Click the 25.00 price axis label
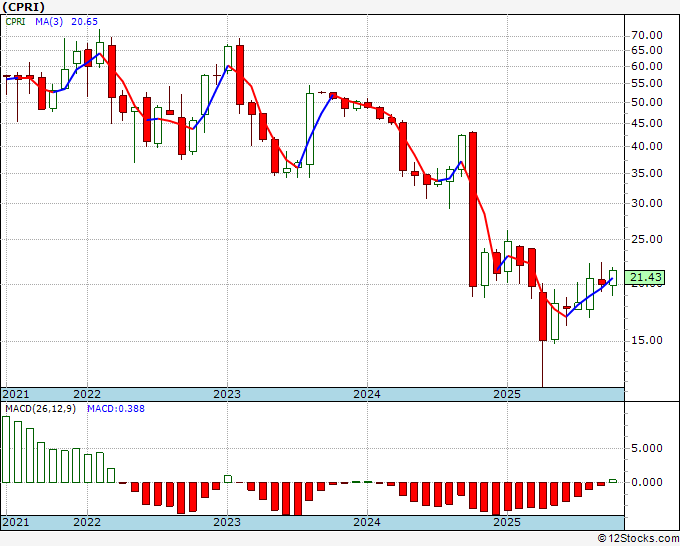The height and width of the screenshot is (546, 680). pos(647,239)
